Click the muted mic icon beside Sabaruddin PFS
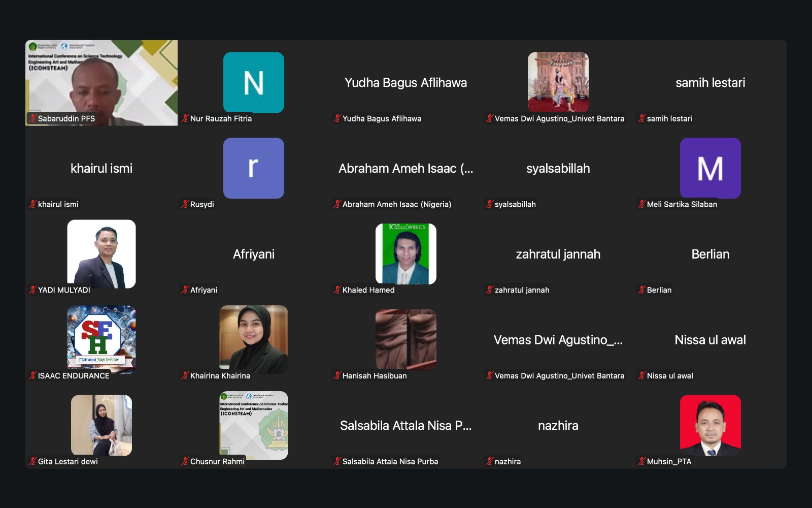The image size is (812, 508). click(x=32, y=118)
